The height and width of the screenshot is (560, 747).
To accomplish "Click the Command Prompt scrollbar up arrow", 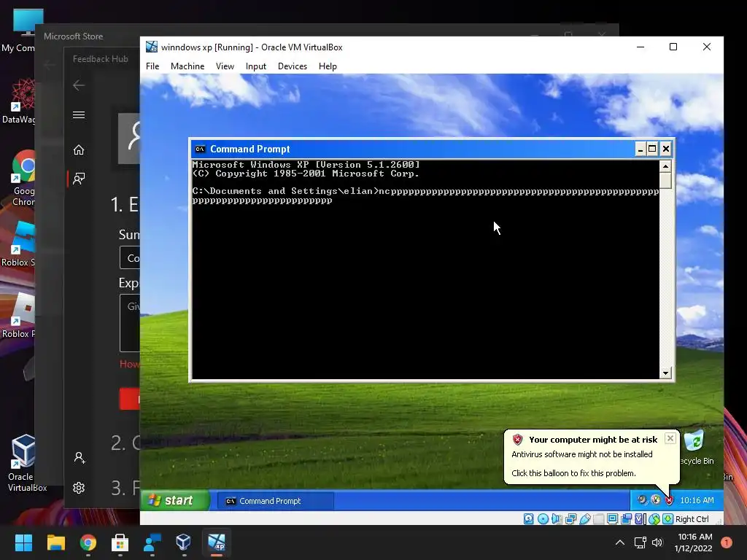I will pyautogui.click(x=665, y=166).
